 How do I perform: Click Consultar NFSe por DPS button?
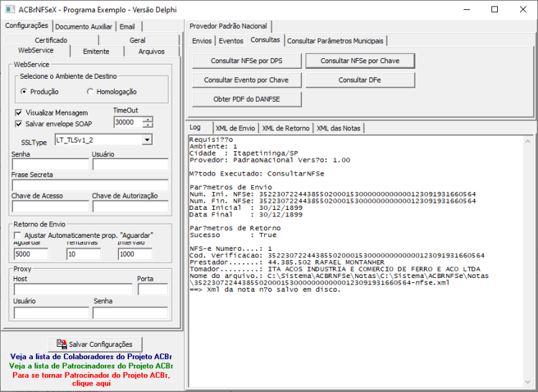coord(247,61)
